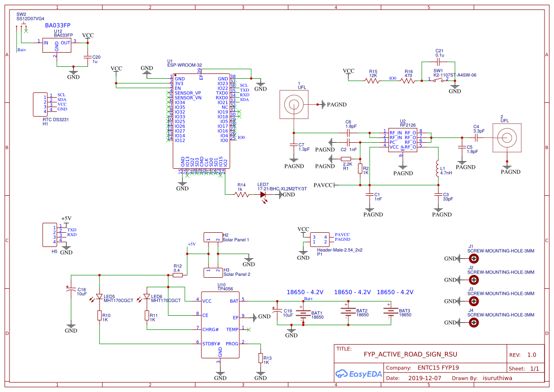Toggle pushbutton SW1 K2-1107ST

point(437,79)
